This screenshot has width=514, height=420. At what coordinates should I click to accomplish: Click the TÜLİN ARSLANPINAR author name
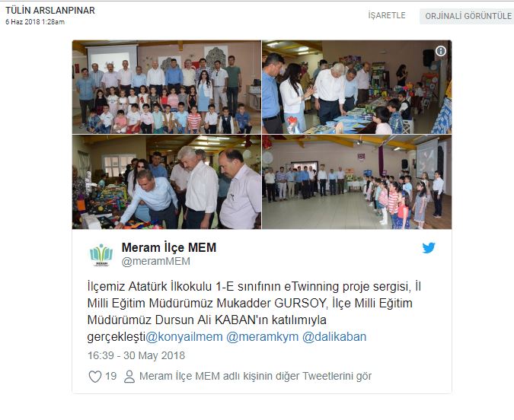[50, 11]
